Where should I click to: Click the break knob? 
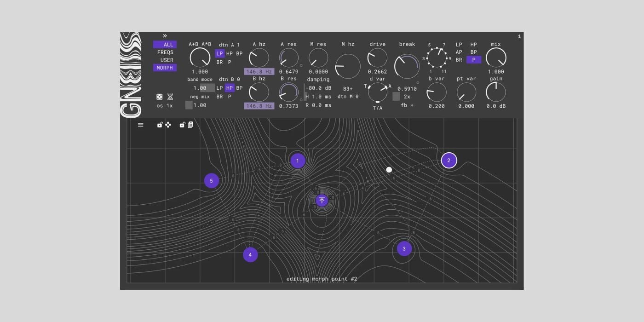tap(407, 66)
